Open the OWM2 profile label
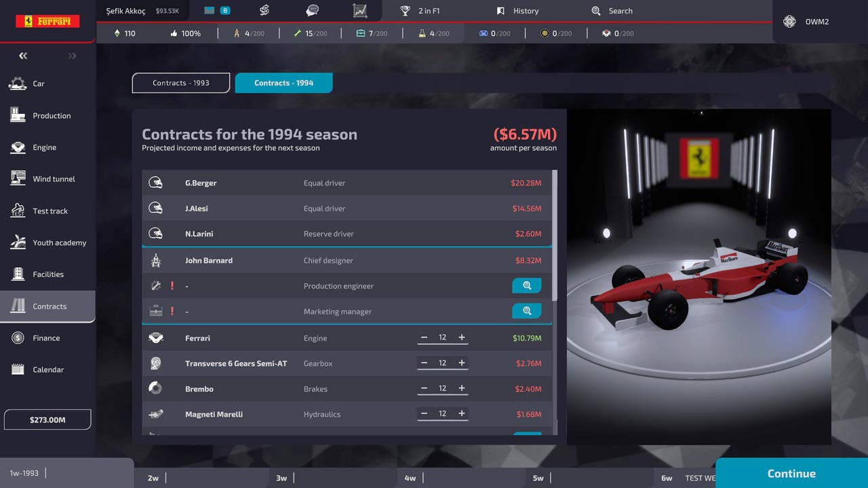868x488 pixels. click(x=817, y=22)
